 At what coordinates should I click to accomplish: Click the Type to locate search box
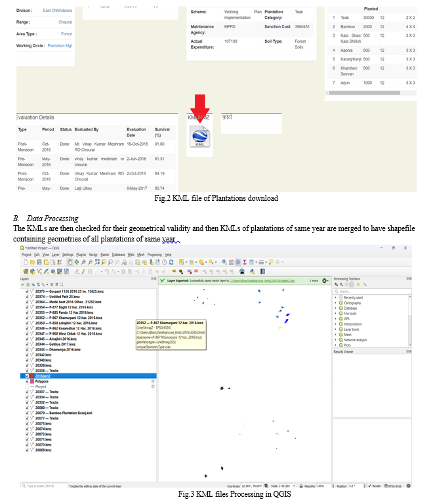[45, 486]
